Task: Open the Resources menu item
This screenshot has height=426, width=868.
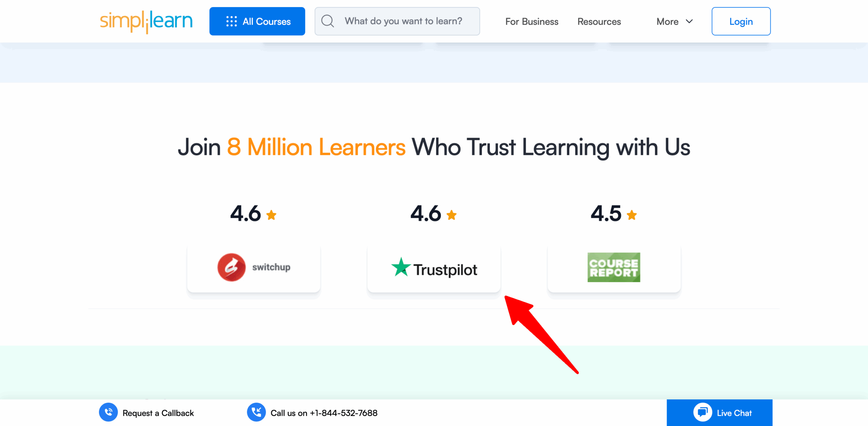Action: [599, 21]
